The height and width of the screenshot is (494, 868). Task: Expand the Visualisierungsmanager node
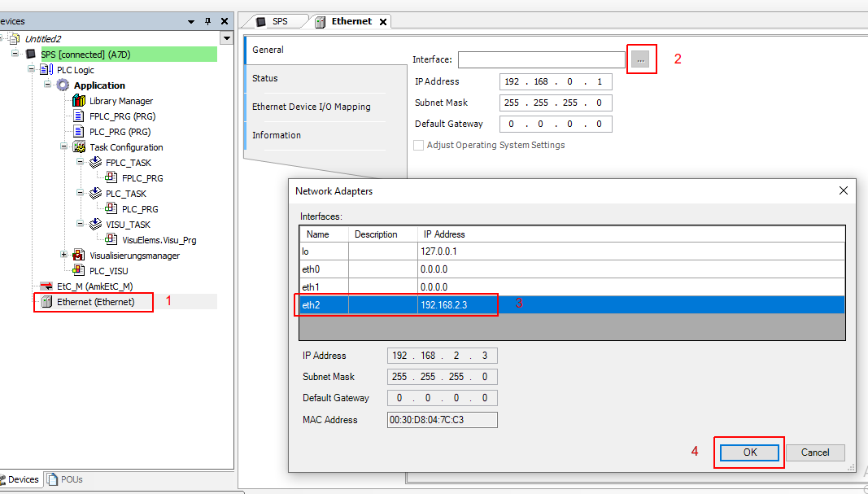[x=63, y=255]
